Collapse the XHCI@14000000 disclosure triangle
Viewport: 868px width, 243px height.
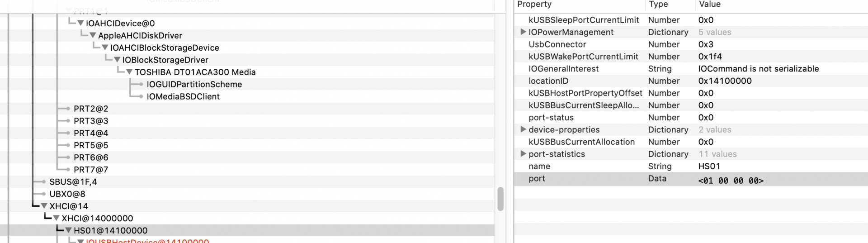click(57, 218)
